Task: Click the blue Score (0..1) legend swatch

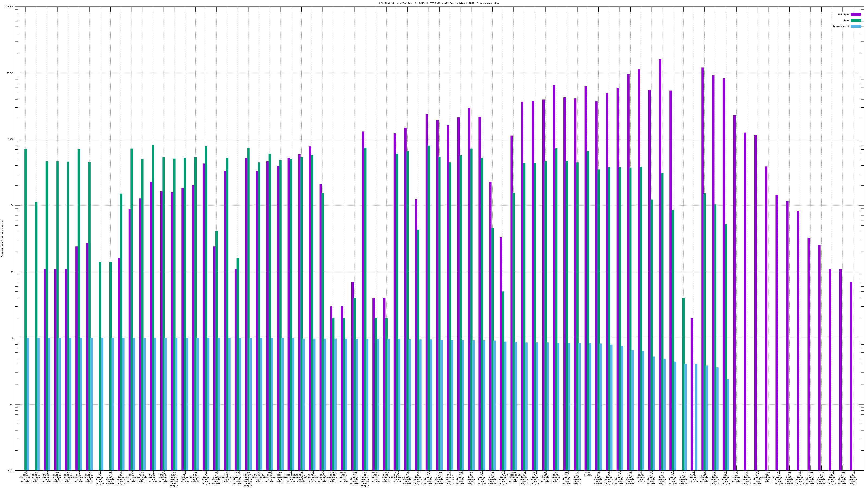Action: (x=856, y=26)
